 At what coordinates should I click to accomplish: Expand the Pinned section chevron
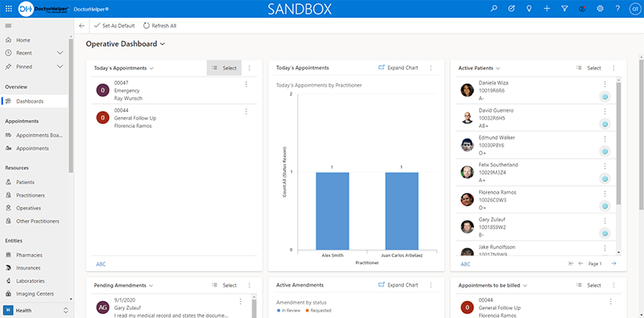pyautogui.click(x=60, y=67)
